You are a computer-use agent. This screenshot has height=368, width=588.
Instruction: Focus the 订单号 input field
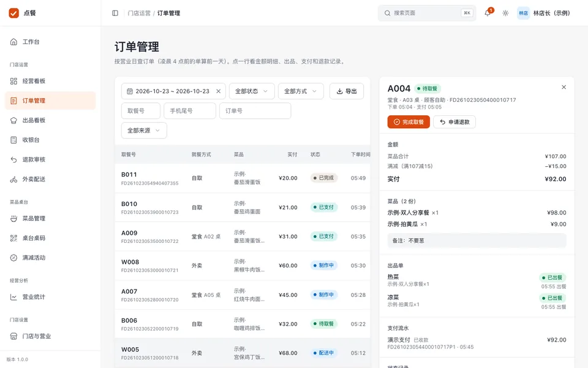point(255,111)
